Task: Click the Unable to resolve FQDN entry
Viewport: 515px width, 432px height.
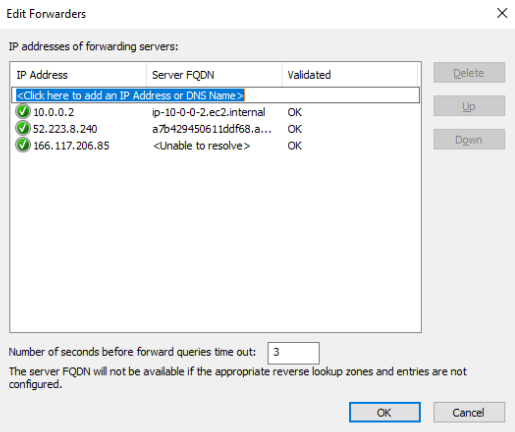Action: [x=201, y=146]
